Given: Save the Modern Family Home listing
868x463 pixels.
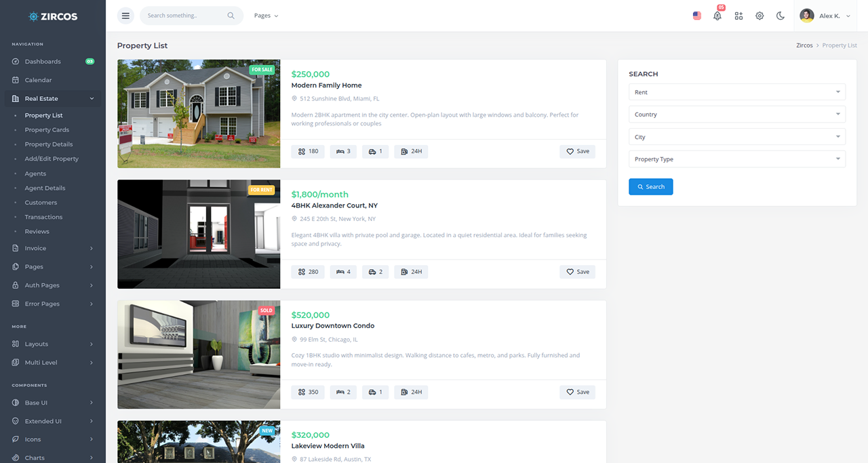Looking at the screenshot, I should click(x=578, y=151).
